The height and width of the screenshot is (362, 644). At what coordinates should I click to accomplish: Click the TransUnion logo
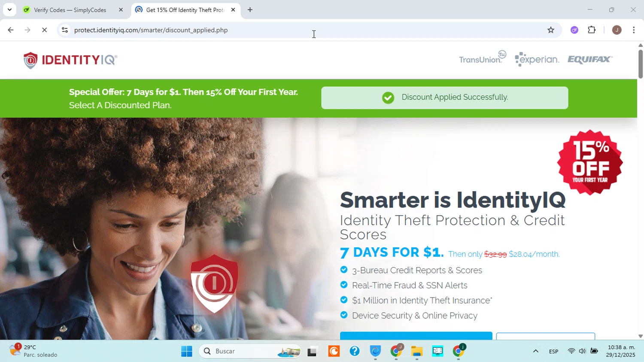pyautogui.click(x=483, y=58)
